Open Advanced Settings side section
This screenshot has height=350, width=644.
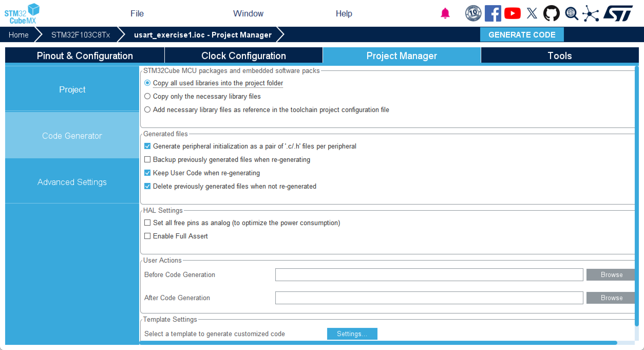pos(72,182)
